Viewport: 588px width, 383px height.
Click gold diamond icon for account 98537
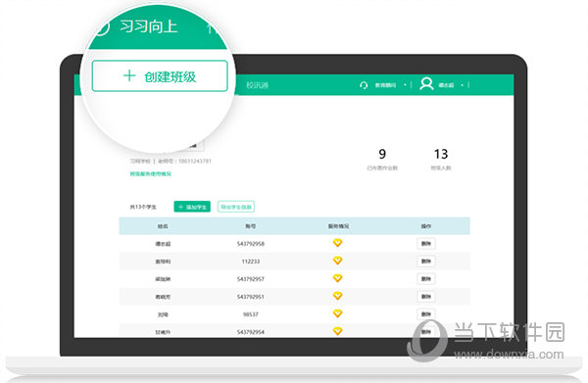tap(337, 313)
